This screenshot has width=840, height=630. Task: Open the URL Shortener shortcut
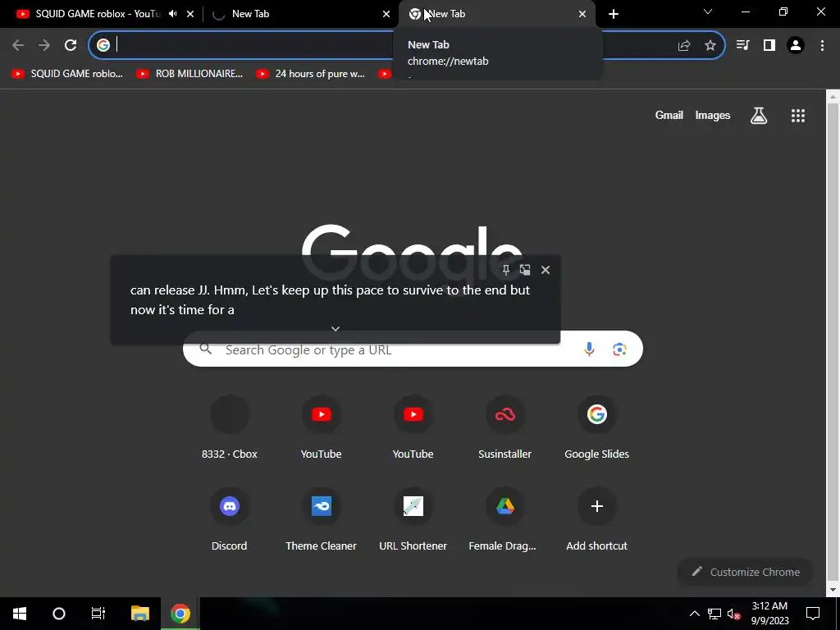413,519
